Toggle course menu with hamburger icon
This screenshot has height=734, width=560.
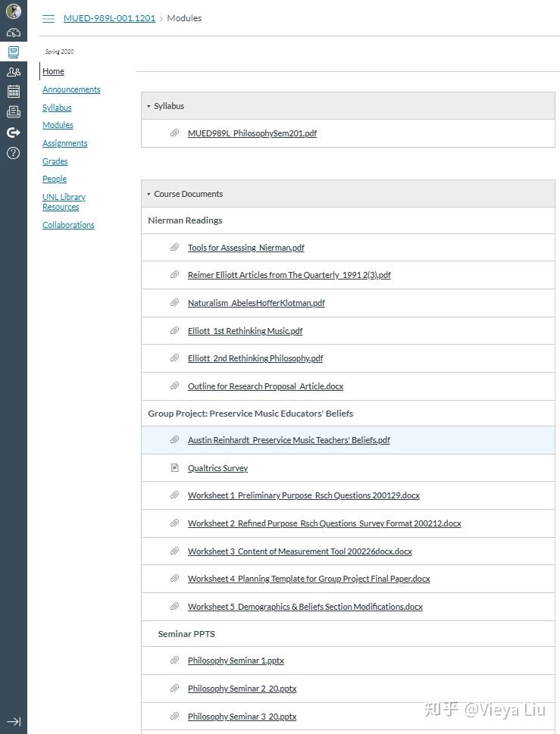[48, 18]
